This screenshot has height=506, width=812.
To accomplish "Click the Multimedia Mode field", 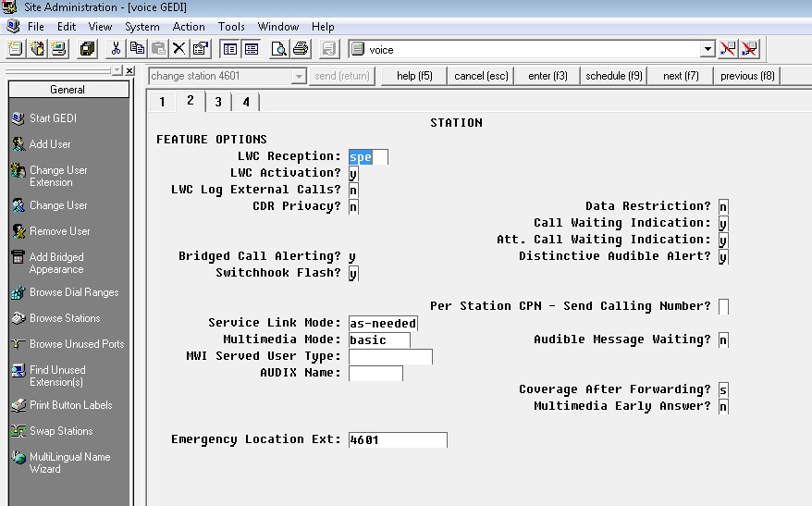I will pyautogui.click(x=379, y=339).
